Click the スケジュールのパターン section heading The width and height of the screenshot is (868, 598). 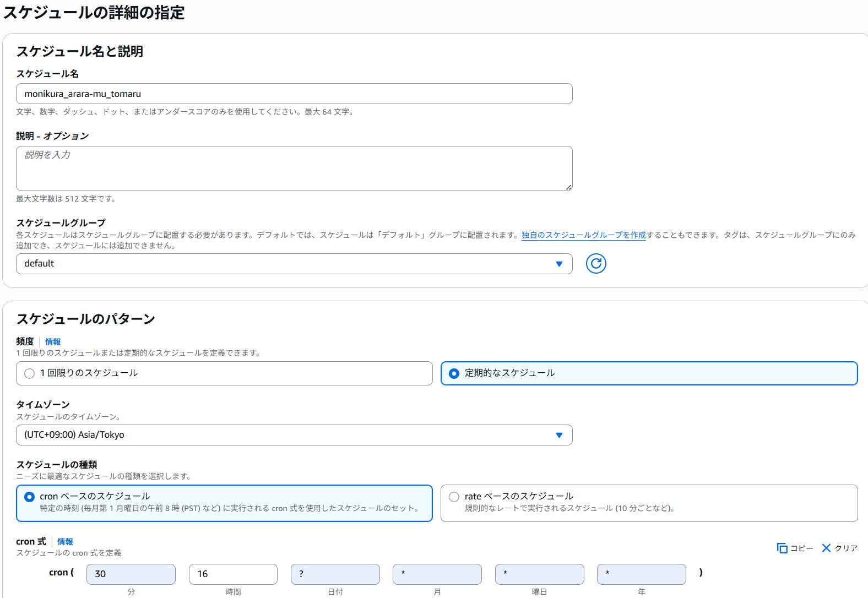click(x=85, y=319)
